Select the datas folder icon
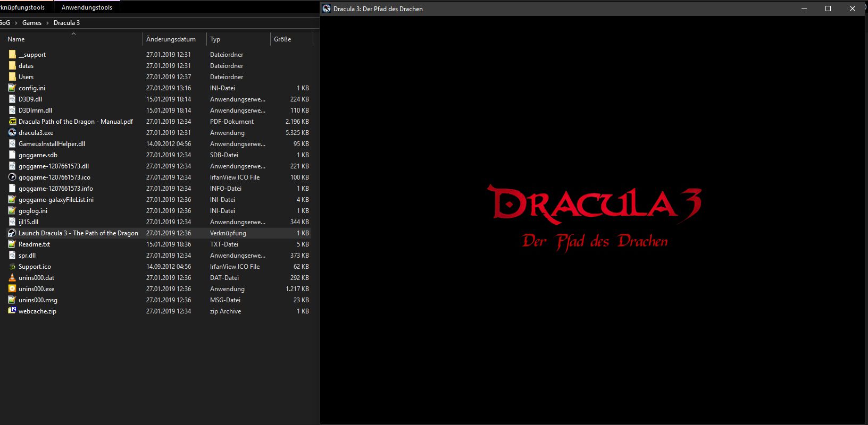The image size is (868, 425). pyautogui.click(x=12, y=66)
